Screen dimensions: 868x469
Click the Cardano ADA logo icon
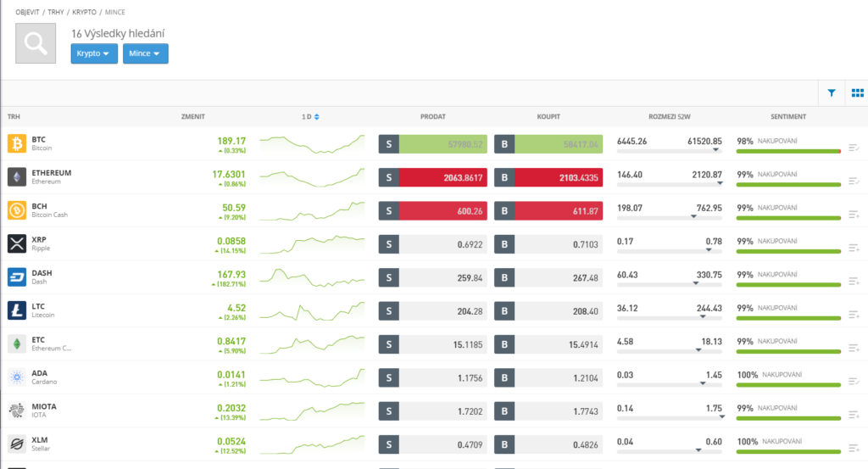point(17,377)
